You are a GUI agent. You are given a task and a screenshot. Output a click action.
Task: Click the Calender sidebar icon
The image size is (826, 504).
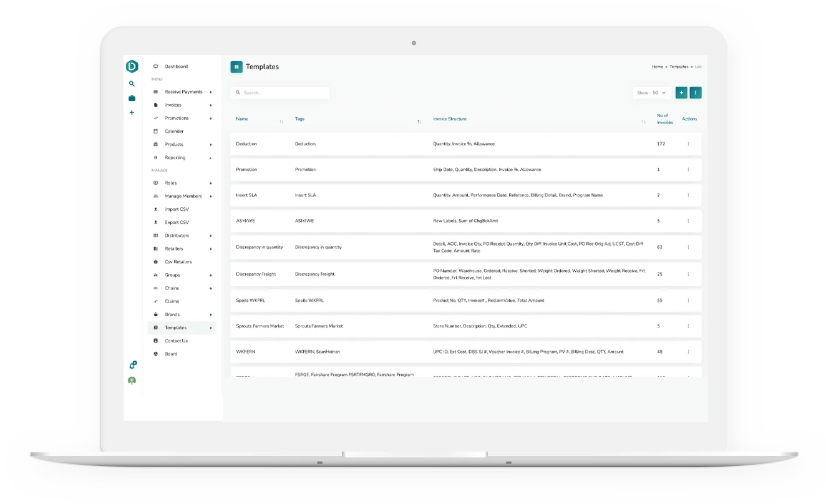[x=155, y=131]
